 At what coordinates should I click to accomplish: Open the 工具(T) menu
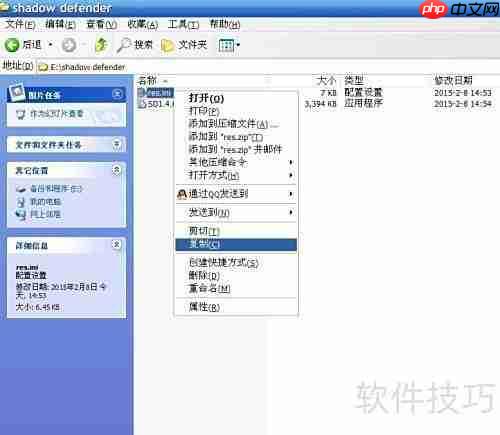click(x=183, y=24)
